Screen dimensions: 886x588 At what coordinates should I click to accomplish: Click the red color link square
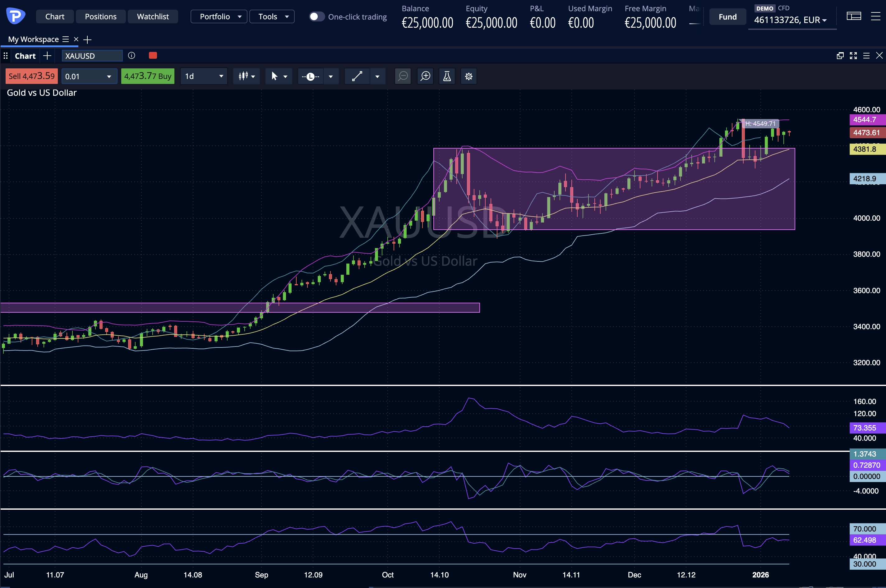[153, 56]
